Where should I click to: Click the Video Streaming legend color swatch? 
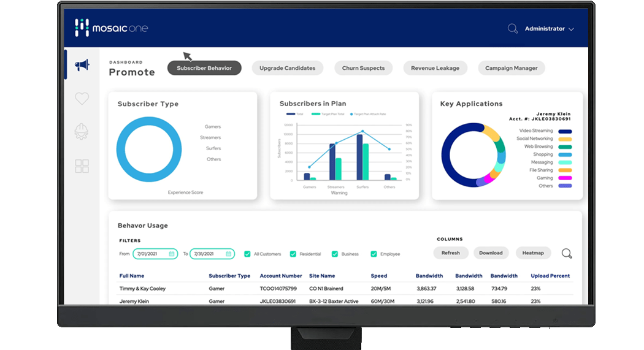click(x=564, y=131)
